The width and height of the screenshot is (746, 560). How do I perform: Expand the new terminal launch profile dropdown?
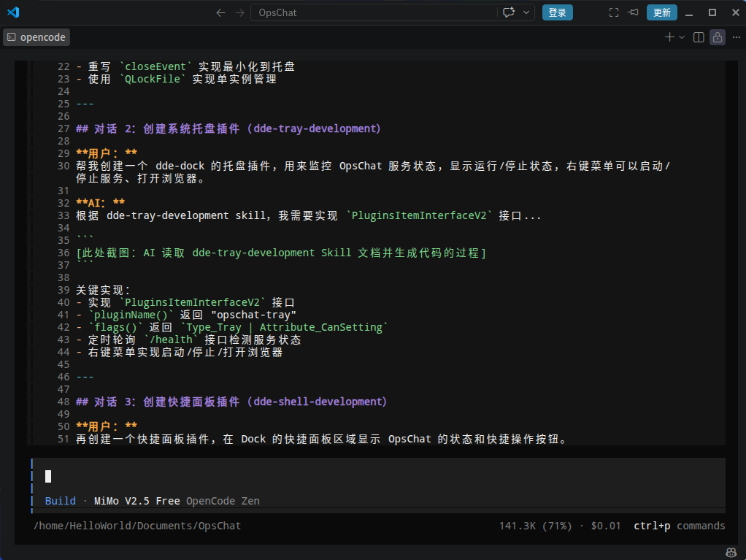pyautogui.click(x=682, y=37)
